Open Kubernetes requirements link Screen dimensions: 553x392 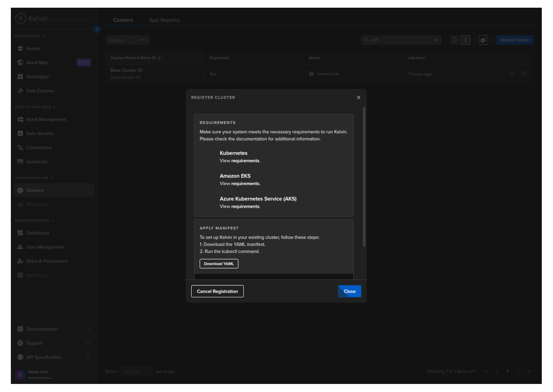[x=245, y=161]
